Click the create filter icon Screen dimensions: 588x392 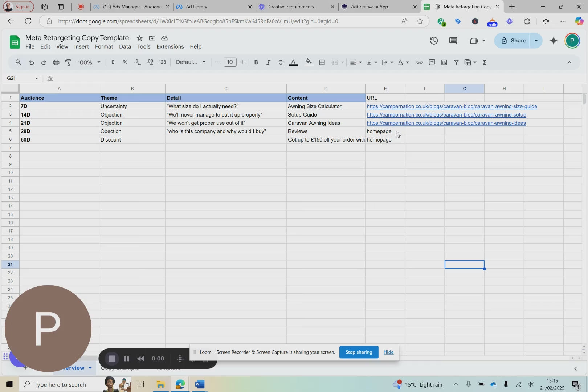click(x=456, y=62)
